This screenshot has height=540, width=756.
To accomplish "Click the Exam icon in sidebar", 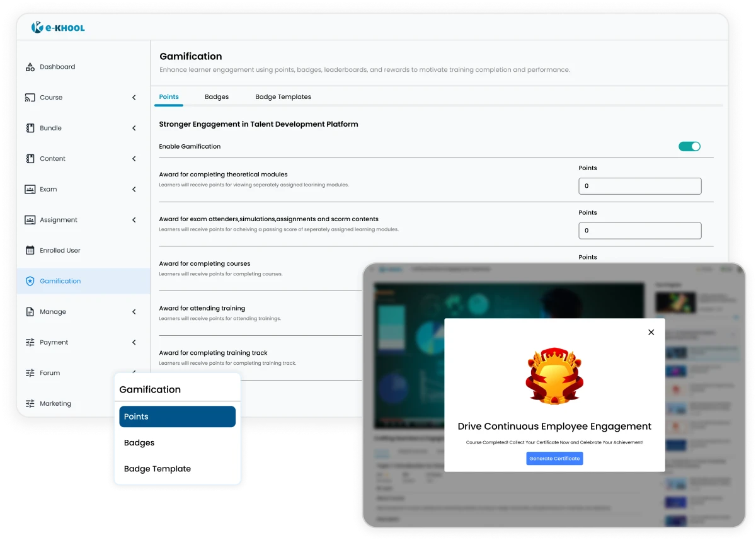I will tap(30, 189).
